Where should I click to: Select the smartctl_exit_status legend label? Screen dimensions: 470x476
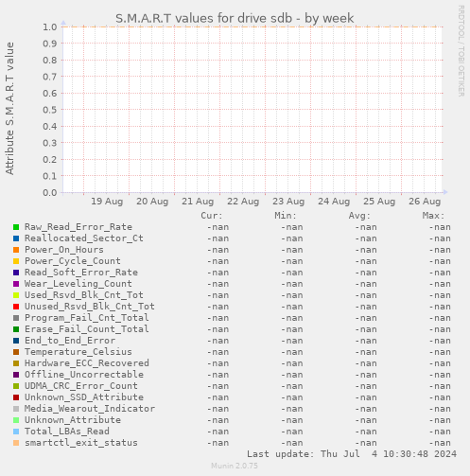[x=81, y=443]
